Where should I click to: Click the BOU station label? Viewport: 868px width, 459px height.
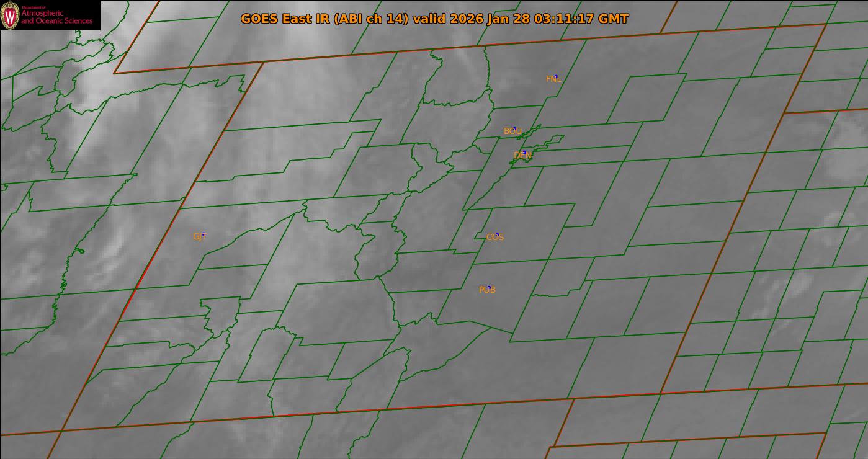[513, 131]
